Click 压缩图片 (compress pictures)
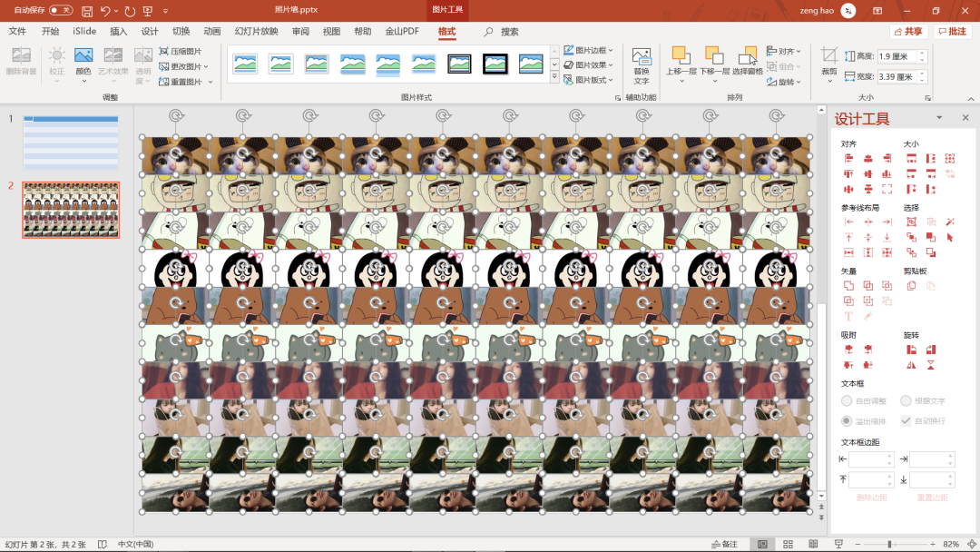This screenshot has height=552, width=980. click(181, 51)
